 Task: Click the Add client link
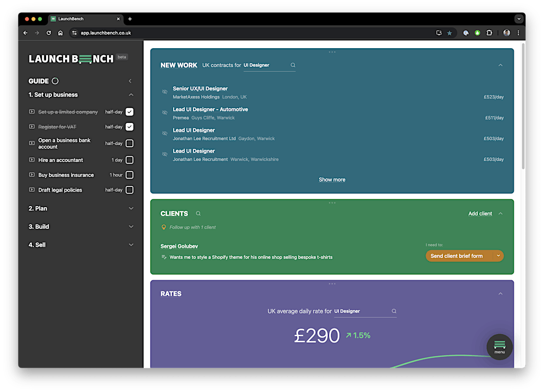(480, 214)
